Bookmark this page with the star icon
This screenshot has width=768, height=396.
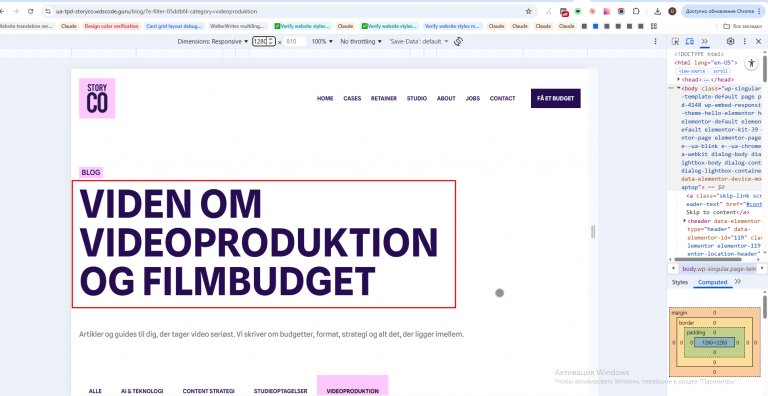point(528,11)
